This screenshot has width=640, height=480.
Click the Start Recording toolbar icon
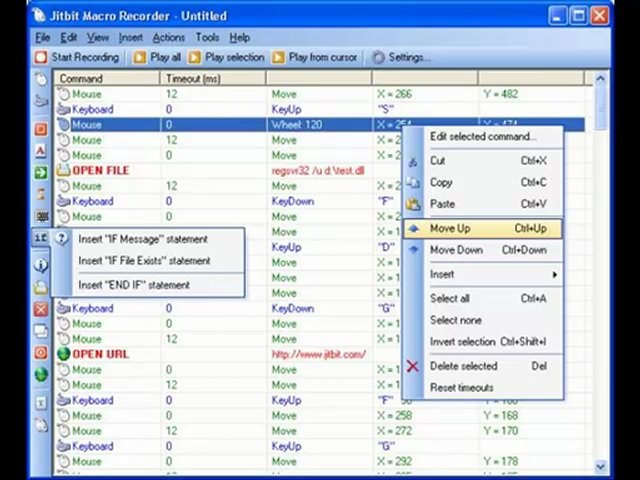(x=41, y=57)
